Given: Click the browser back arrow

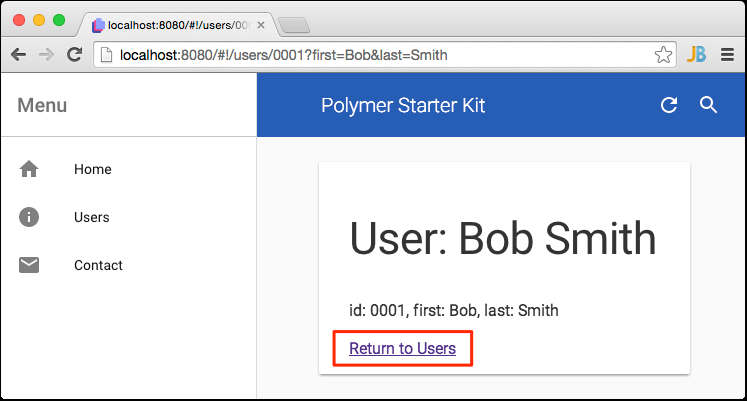Looking at the screenshot, I should click(19, 55).
